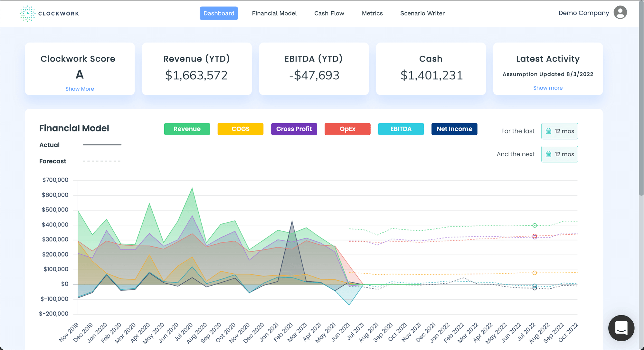The width and height of the screenshot is (644, 350).
Task: Open the user profile avatar menu
Action: pyautogui.click(x=620, y=13)
